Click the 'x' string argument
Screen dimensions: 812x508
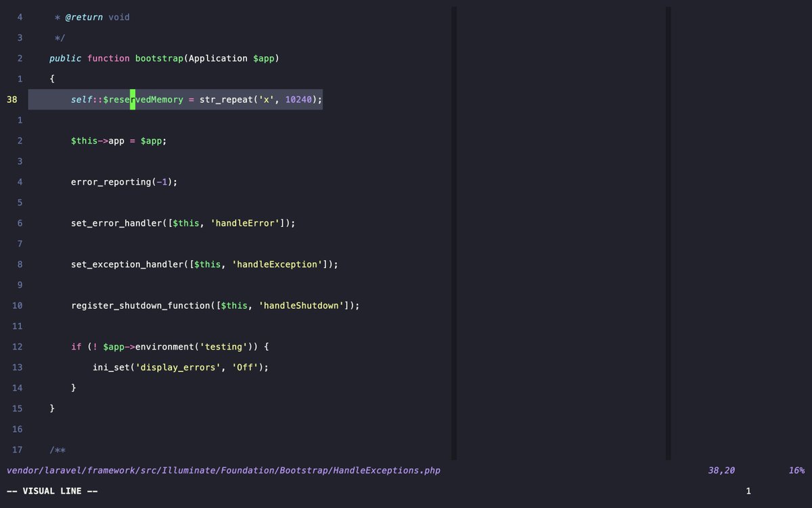click(x=267, y=100)
